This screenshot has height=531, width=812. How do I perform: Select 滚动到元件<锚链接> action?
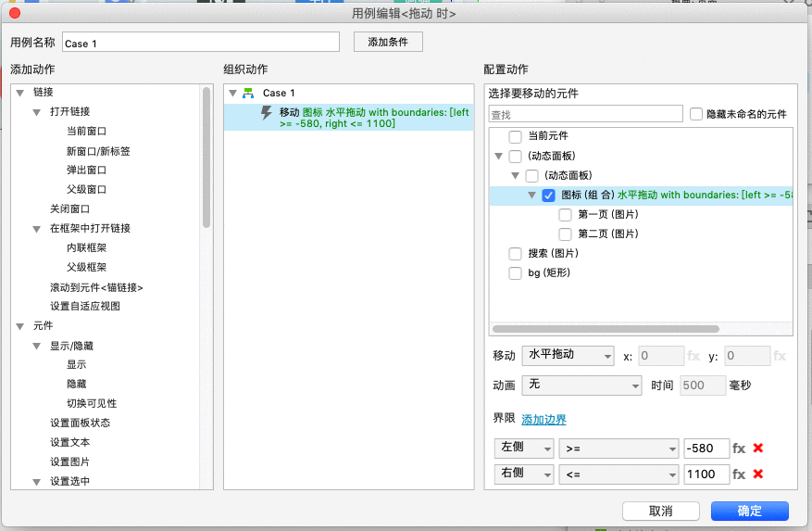(96, 287)
